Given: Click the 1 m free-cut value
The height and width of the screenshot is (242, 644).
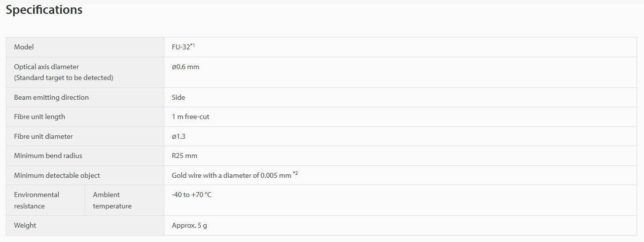Looking at the screenshot, I should coord(190,117).
